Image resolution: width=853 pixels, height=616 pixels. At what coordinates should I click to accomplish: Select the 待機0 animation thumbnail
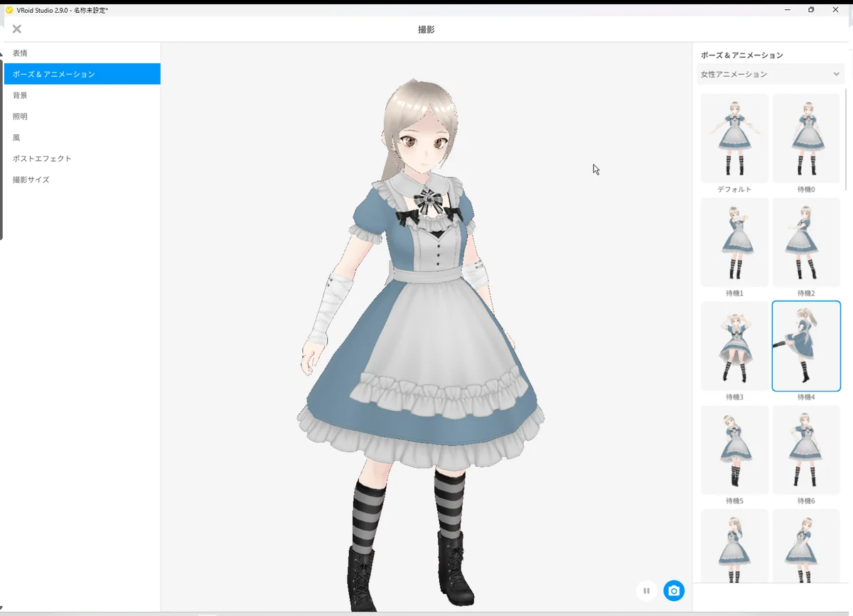(x=806, y=139)
